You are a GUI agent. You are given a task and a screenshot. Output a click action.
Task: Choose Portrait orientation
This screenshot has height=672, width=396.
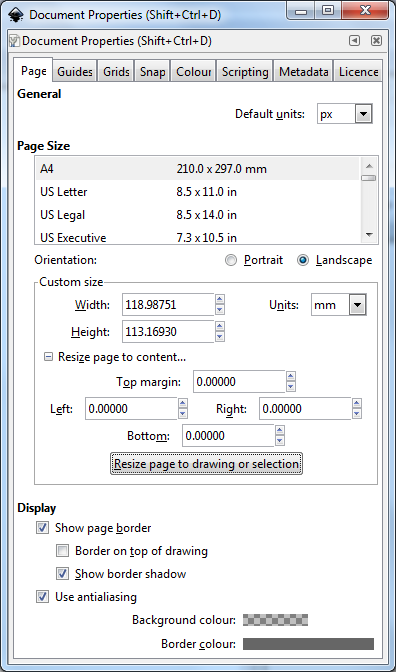tap(255, 260)
